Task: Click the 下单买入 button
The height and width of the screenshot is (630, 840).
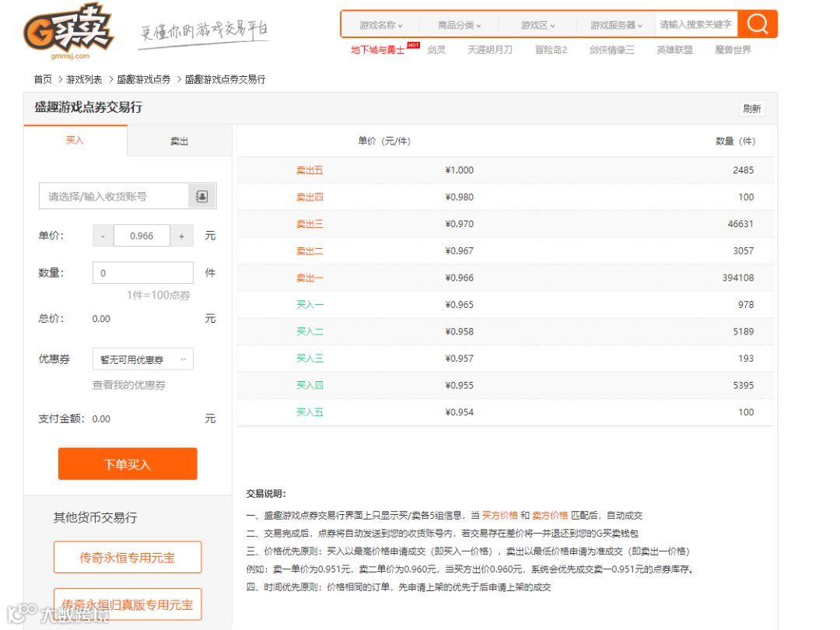Action: tap(128, 464)
